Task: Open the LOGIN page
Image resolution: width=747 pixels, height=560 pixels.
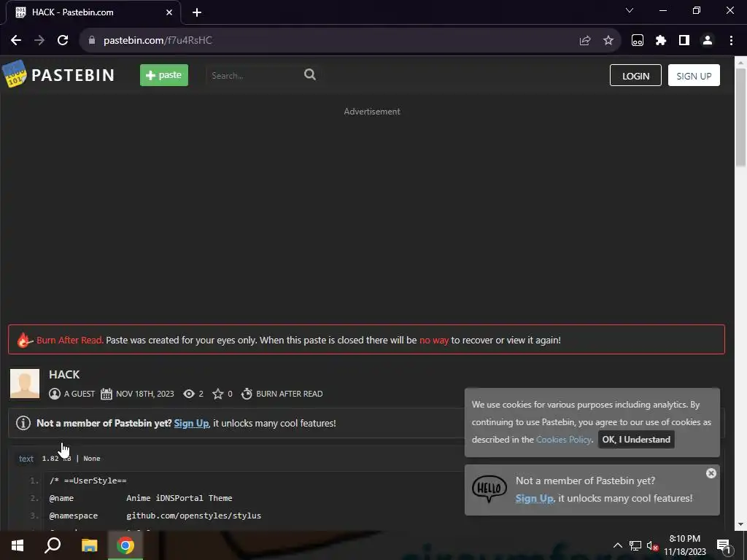Action: pyautogui.click(x=635, y=75)
